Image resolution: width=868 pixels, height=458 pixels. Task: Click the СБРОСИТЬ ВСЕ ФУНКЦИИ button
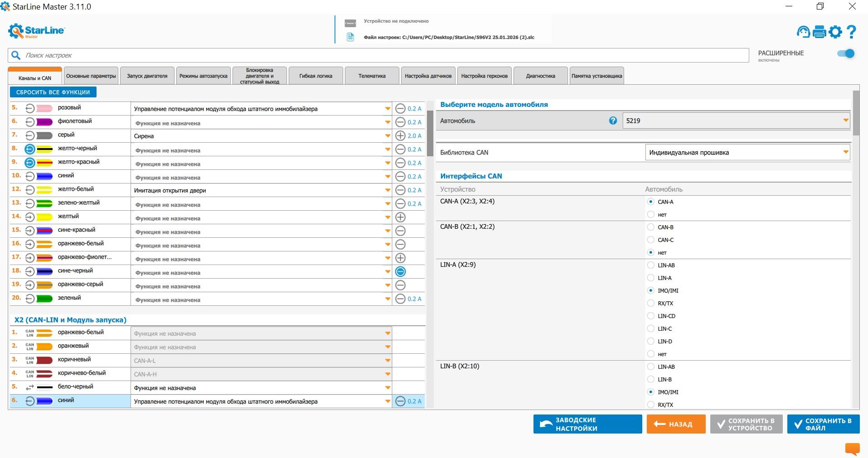[x=53, y=92]
